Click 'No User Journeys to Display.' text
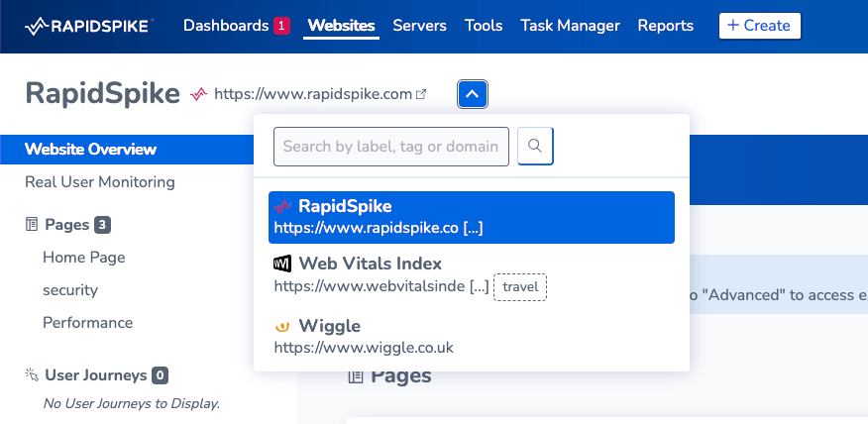 click(x=132, y=404)
